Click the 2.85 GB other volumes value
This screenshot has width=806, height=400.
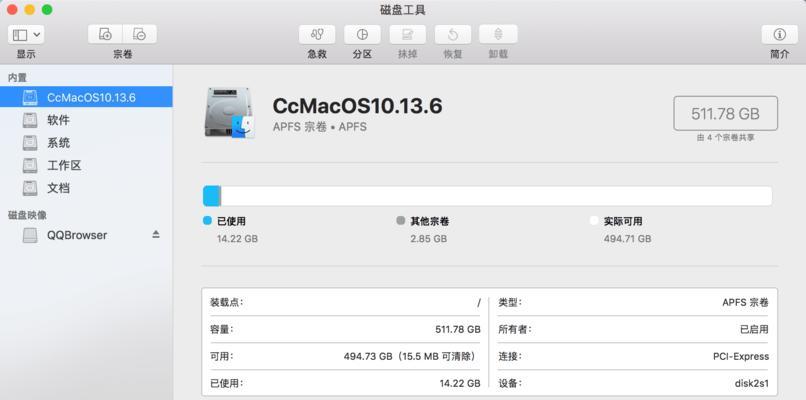[x=429, y=239]
